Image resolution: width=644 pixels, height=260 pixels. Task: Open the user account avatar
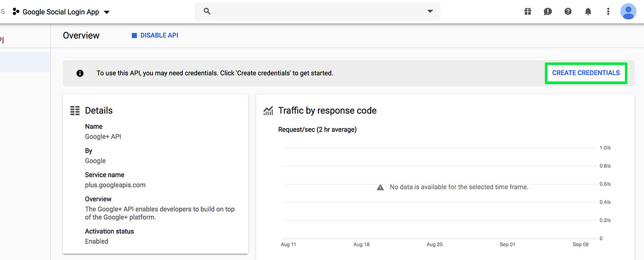point(628,11)
